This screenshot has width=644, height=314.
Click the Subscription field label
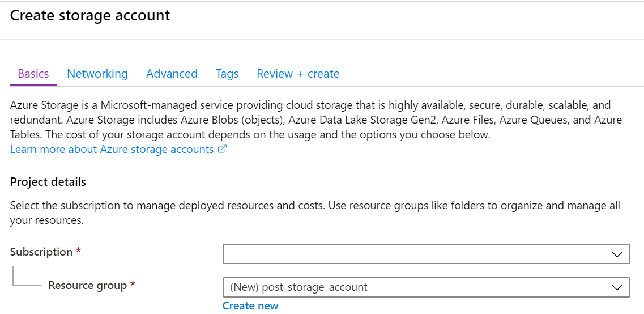[x=41, y=252]
